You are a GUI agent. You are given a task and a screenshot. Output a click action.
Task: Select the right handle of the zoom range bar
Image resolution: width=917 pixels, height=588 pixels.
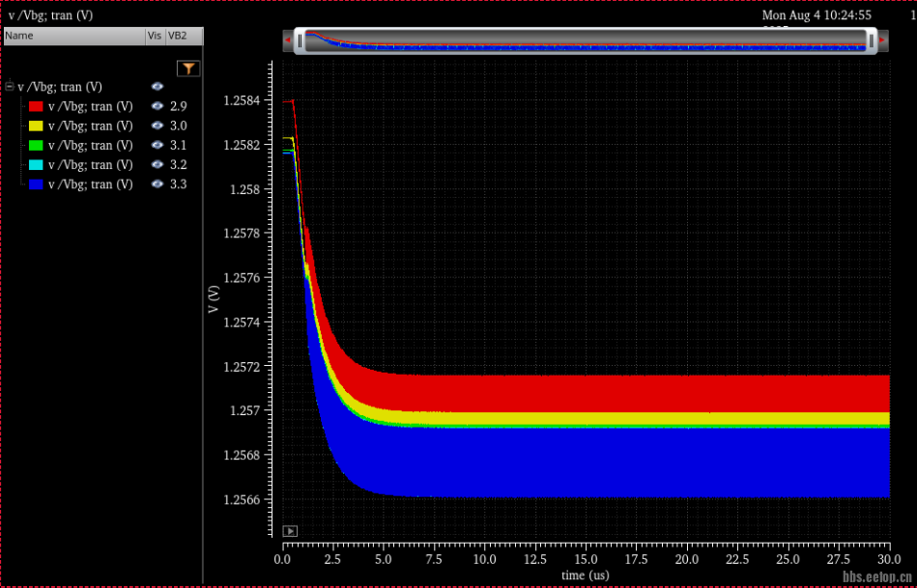872,41
